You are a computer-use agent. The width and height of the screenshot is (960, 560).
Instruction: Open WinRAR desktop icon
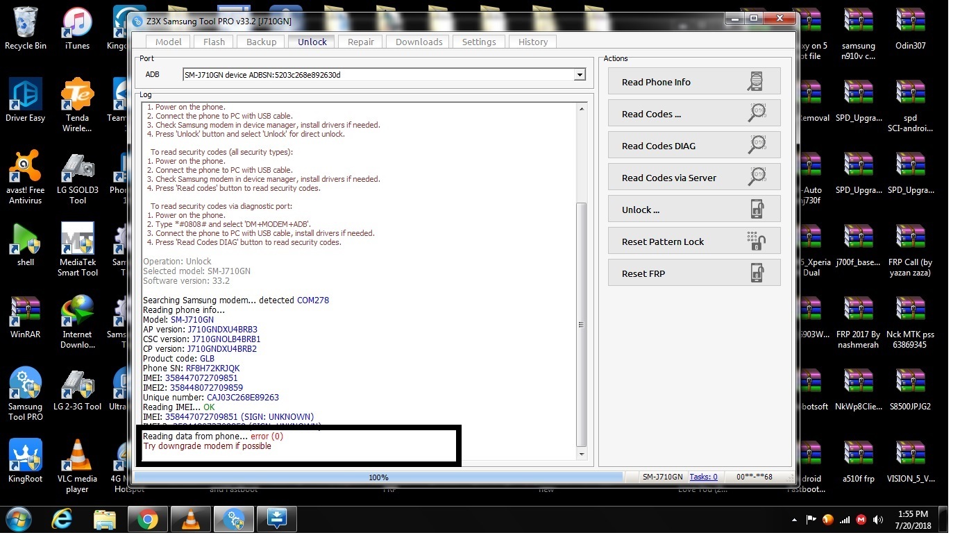(x=26, y=317)
